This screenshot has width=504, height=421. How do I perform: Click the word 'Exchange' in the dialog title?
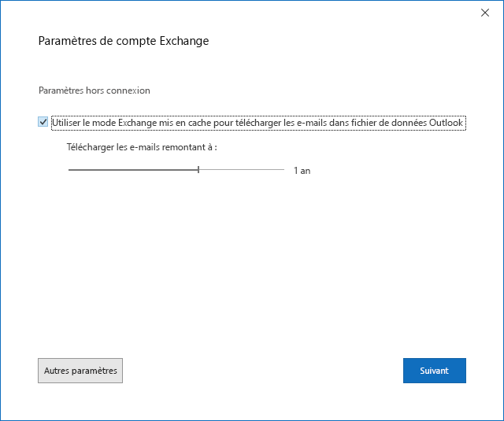click(x=185, y=41)
